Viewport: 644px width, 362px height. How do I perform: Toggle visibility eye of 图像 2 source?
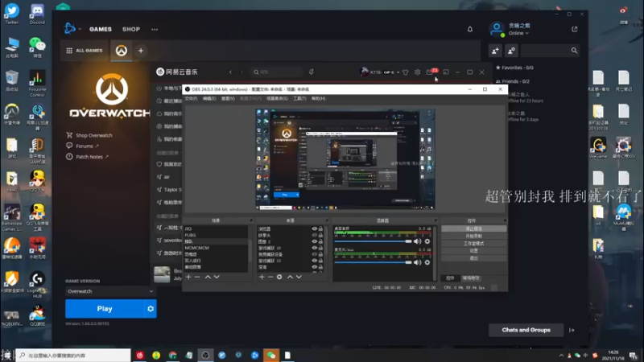pos(315,242)
